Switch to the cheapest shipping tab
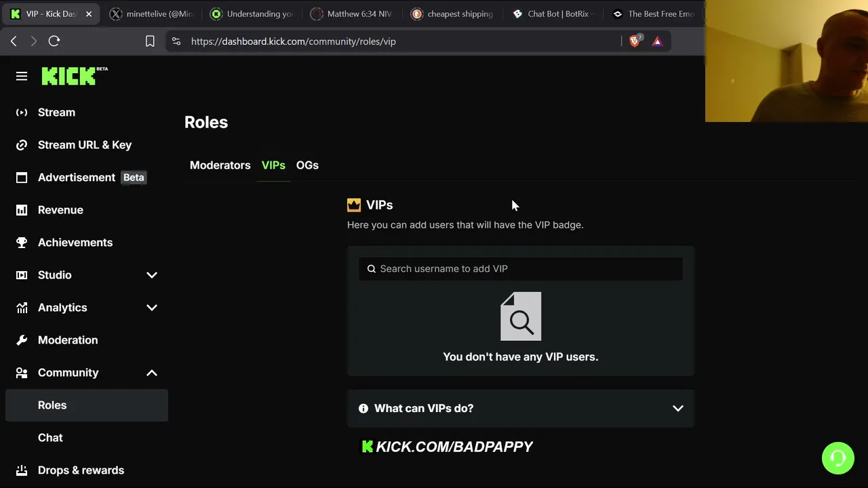Screen dimensions: 868x488 point(452,14)
